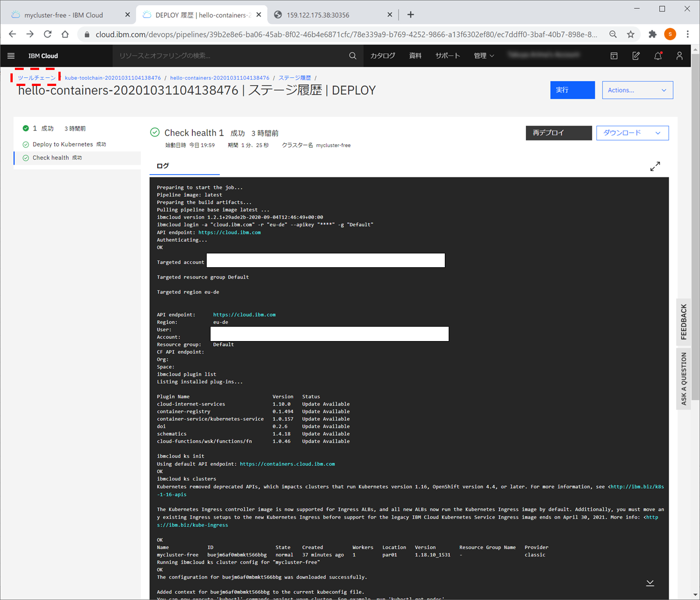Viewport: 700px width, 600px height.
Task: Open the API endpoint link after Authenticating
Action: [x=229, y=233]
